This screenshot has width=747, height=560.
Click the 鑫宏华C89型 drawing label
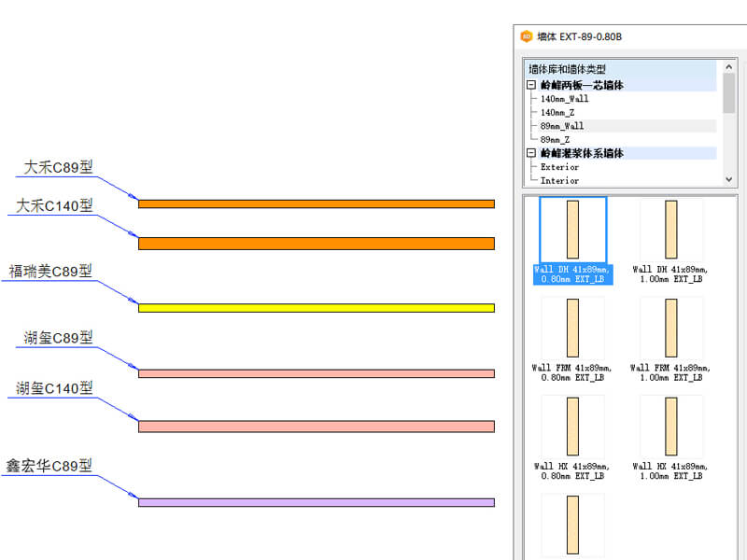click(x=49, y=465)
